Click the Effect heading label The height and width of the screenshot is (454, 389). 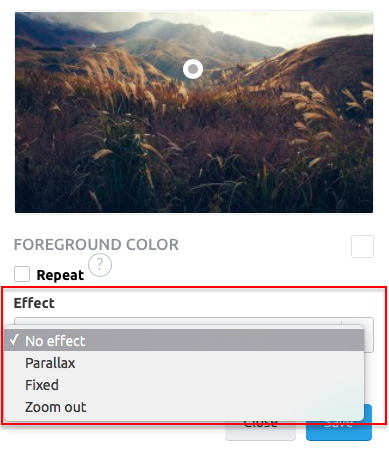(x=34, y=303)
